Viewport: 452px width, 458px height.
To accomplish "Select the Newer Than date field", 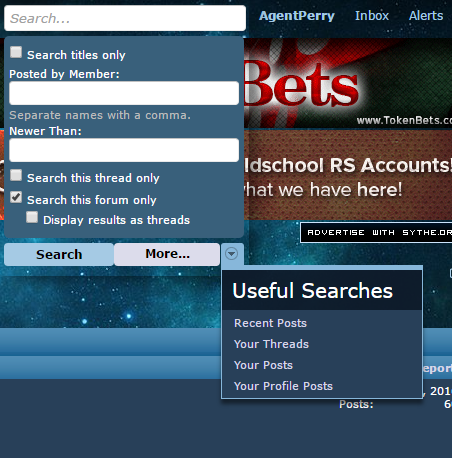I will [124, 150].
